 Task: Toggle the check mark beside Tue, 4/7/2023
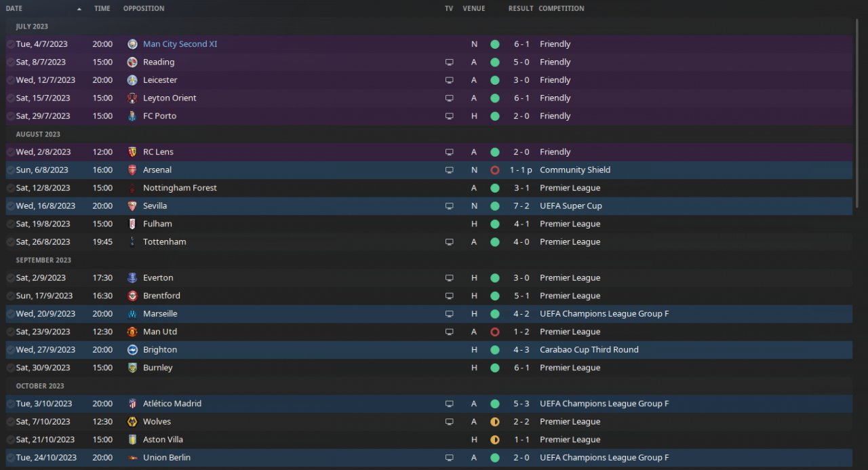click(10, 44)
